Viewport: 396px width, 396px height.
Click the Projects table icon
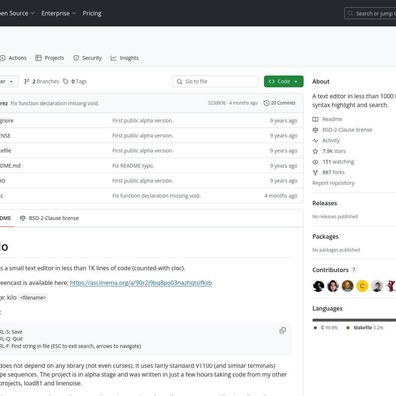[38, 58]
